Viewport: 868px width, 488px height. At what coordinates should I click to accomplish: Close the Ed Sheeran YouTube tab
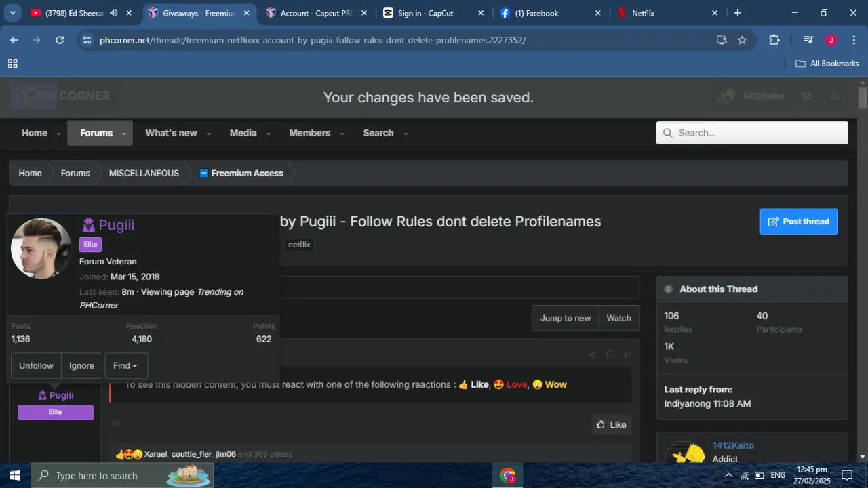pyautogui.click(x=129, y=13)
